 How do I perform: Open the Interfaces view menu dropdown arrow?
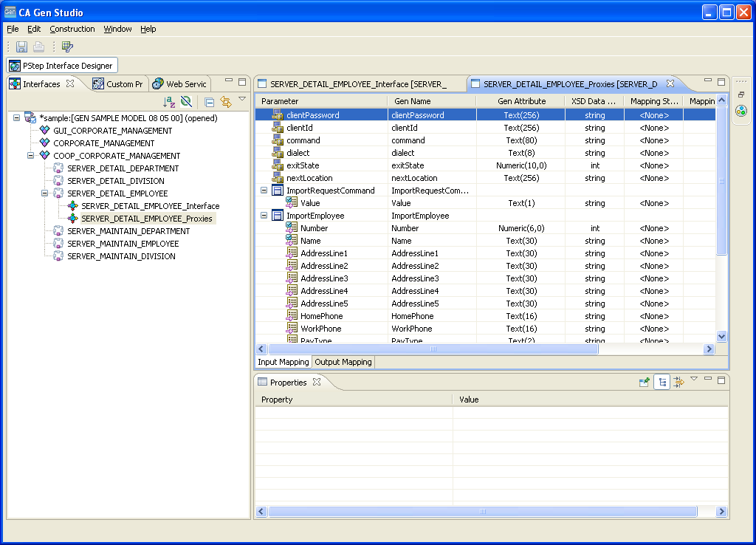(x=242, y=99)
